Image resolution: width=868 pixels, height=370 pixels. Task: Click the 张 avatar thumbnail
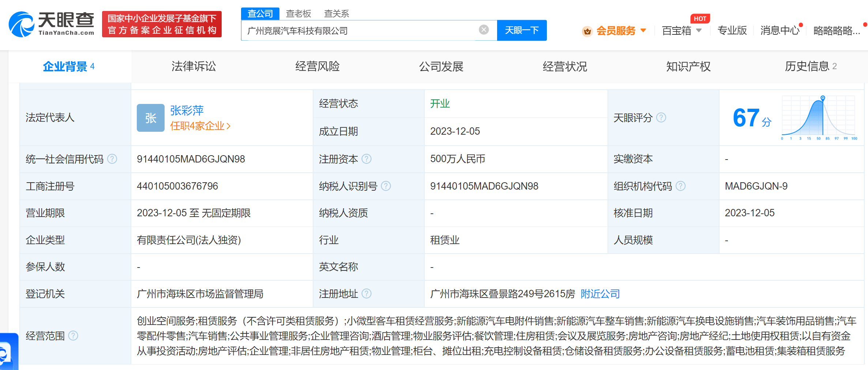151,118
